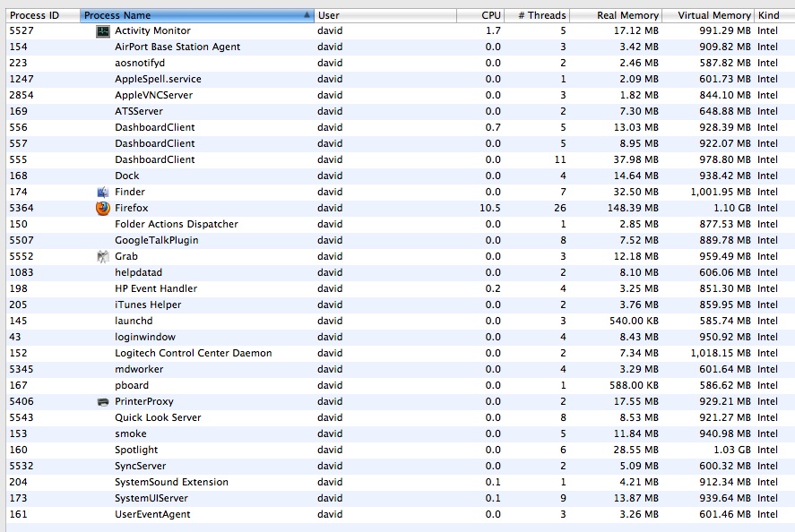This screenshot has width=795, height=532.
Task: Select the SystemSound Extension process
Action: 171,483
